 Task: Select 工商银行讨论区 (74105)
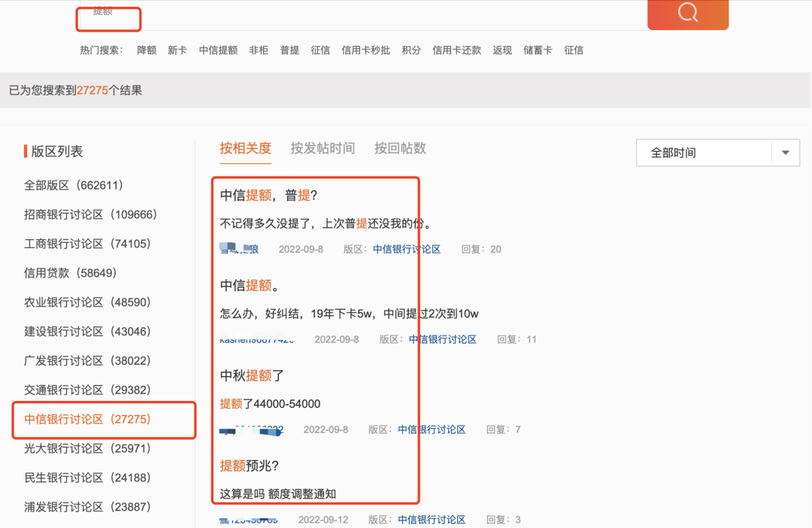coord(87,244)
